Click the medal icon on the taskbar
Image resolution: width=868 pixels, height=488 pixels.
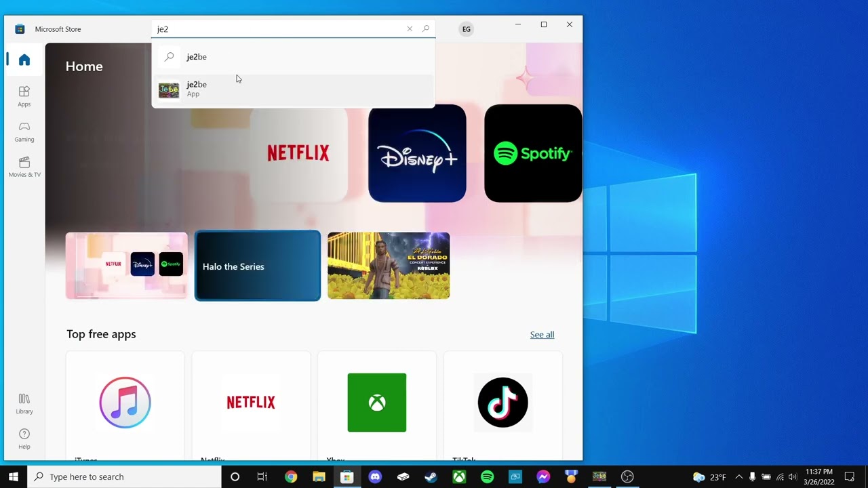[x=571, y=476]
